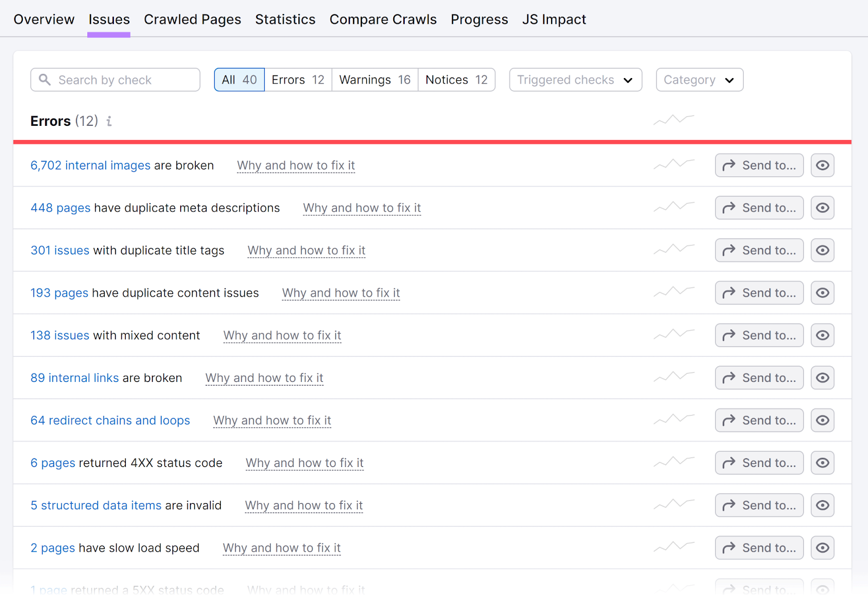
Task: Toggle the eye icon for duplicate meta descriptions
Action: tap(822, 207)
